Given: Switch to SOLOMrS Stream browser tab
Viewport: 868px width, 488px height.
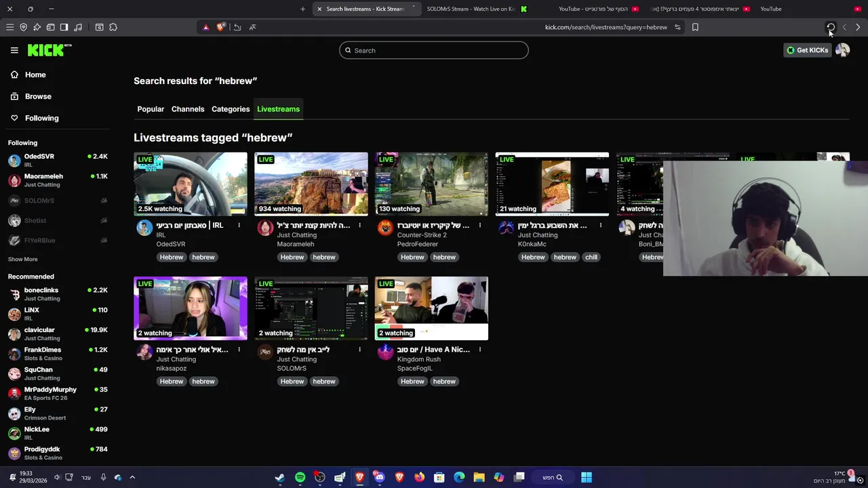Looking at the screenshot, I should [x=476, y=9].
